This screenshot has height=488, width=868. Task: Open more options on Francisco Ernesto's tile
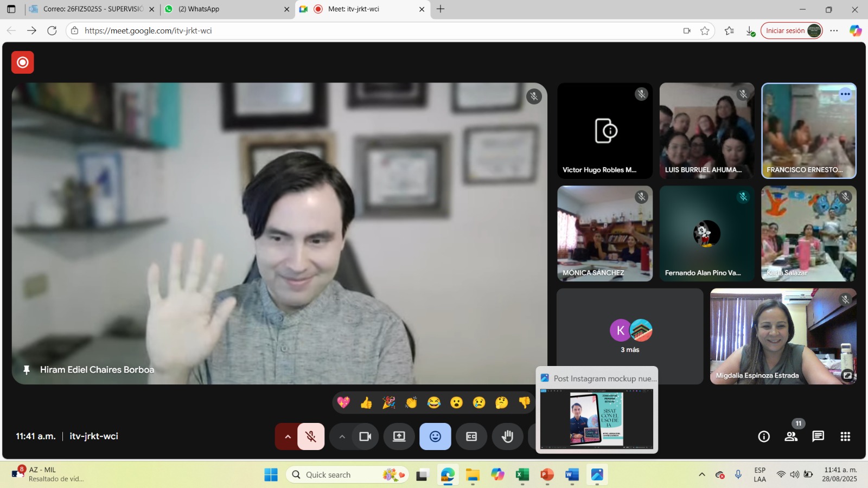point(845,94)
